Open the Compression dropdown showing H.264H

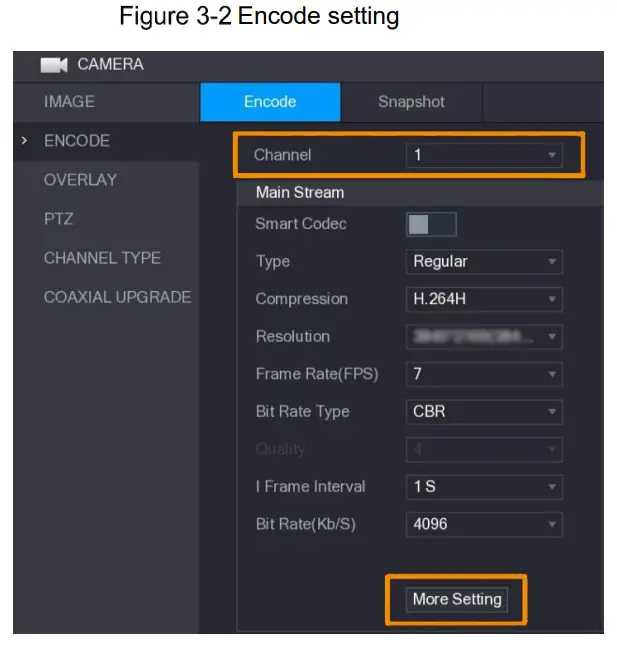click(x=484, y=299)
